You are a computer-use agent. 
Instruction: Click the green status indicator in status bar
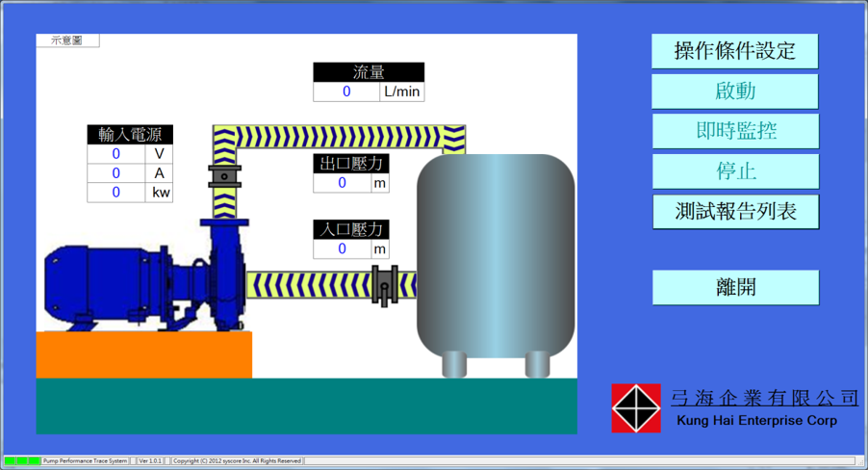22,461
